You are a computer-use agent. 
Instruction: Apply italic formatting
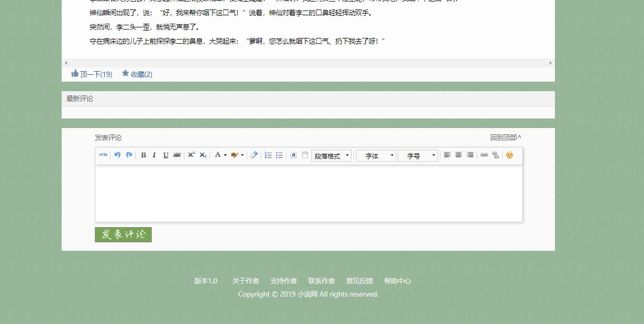point(154,155)
